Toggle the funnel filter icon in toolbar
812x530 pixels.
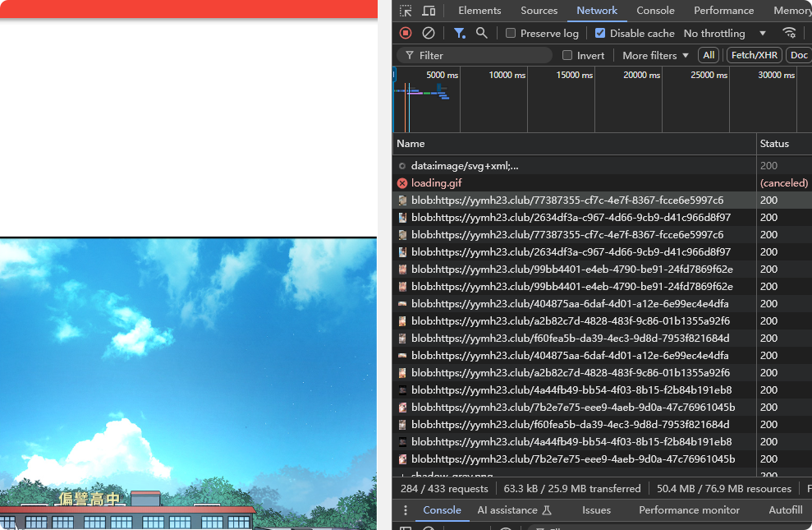(x=459, y=33)
